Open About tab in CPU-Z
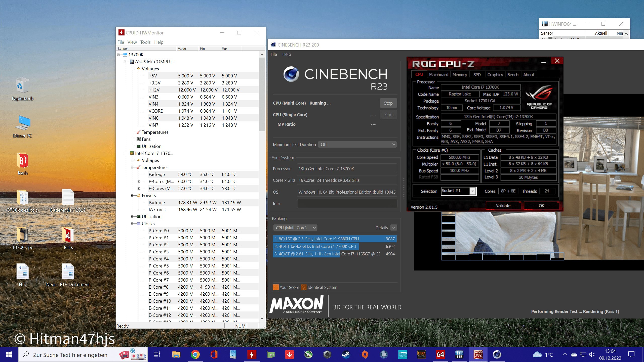 pyautogui.click(x=529, y=75)
